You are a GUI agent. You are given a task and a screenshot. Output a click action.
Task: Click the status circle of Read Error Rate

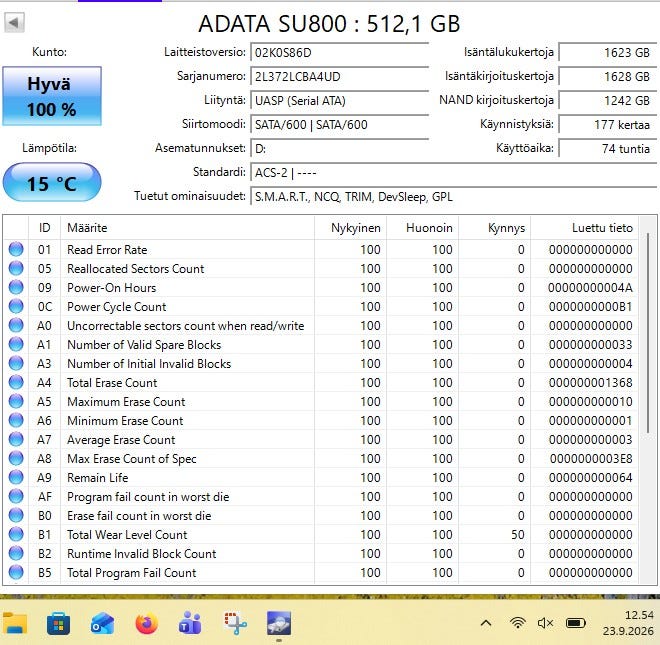[16, 249]
